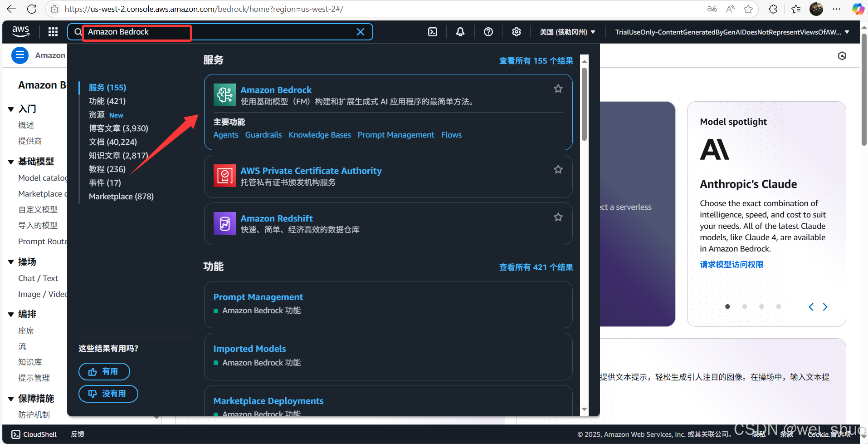
Task: Open Chat / Text playground in sidebar
Action: click(38, 278)
